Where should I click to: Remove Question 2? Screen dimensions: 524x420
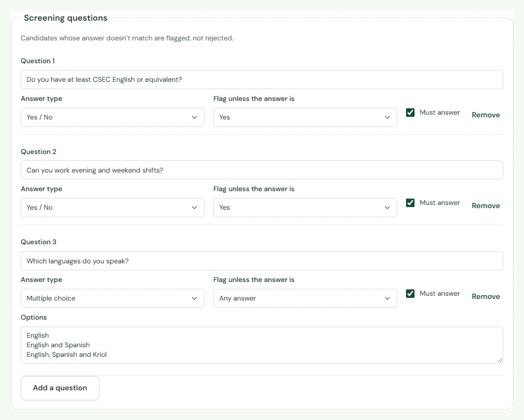[486, 205]
